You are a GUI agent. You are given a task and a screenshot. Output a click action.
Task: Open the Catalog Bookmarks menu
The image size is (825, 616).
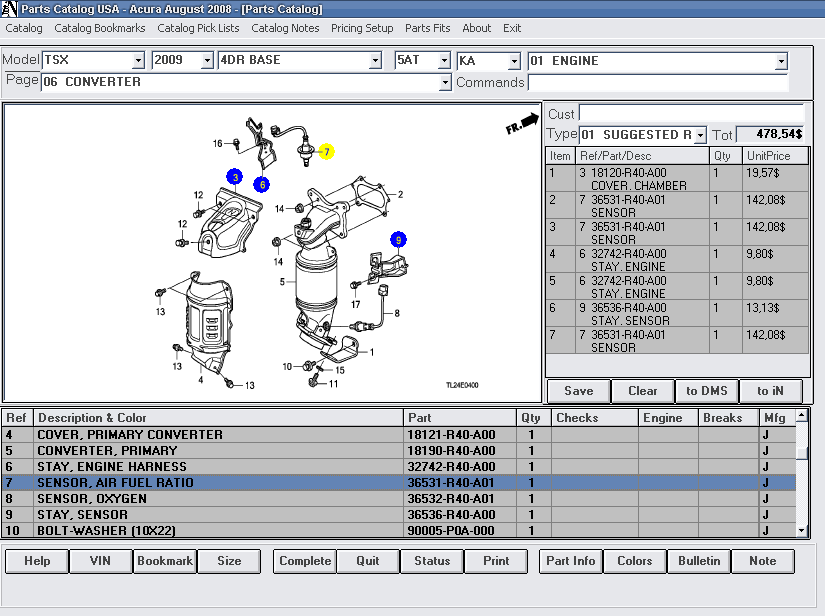point(100,28)
